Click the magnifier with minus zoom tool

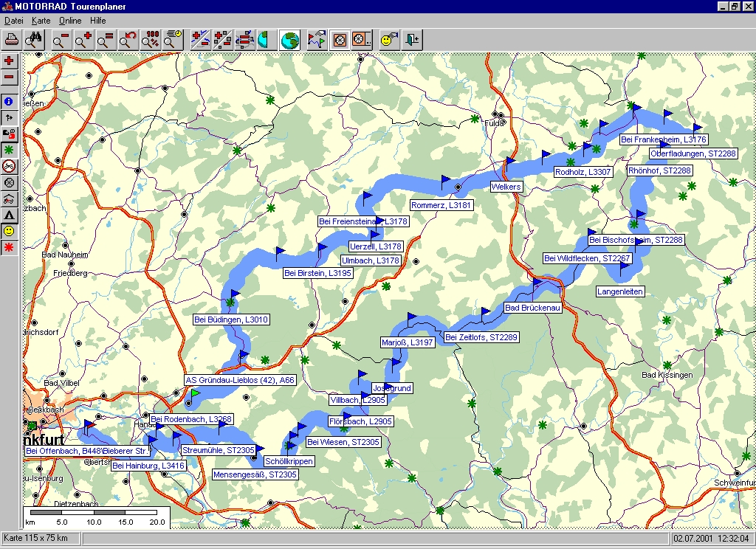(x=61, y=40)
